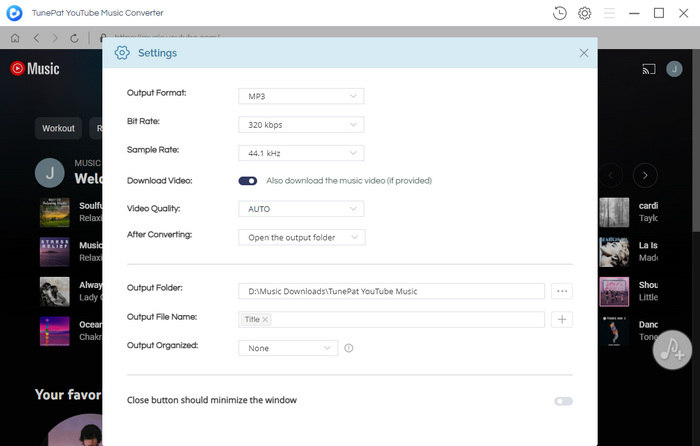
Task: Enable close button minimizes window toggle
Action: pyautogui.click(x=563, y=401)
